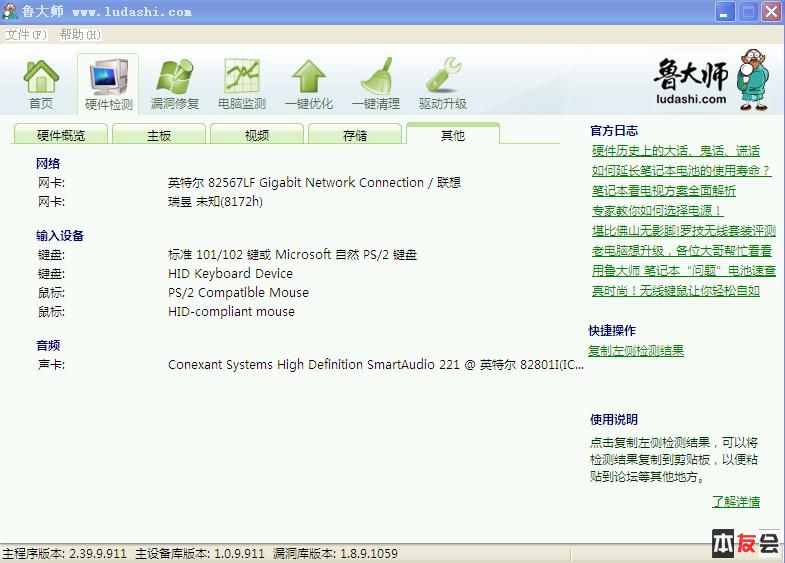Click Conexant Systems High Definition SmartAudio entry
This screenshot has width=785, height=563.
click(375, 365)
